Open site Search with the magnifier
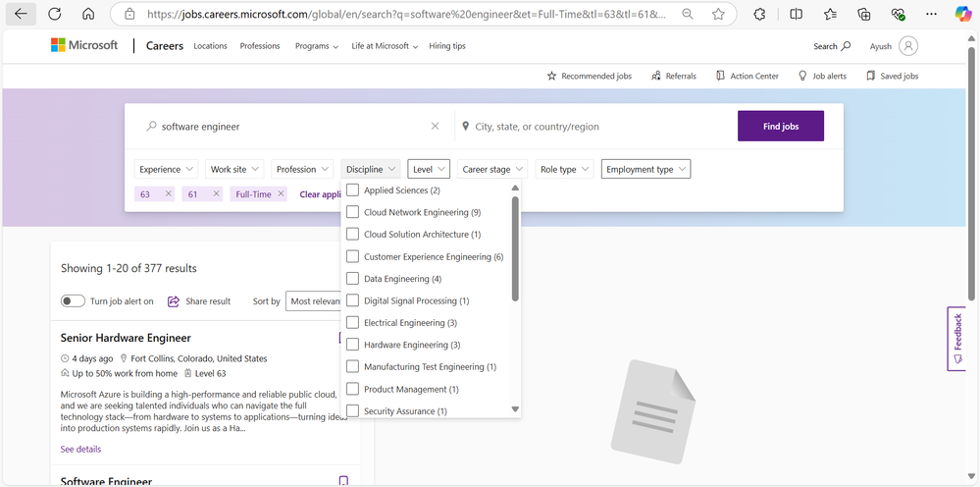The width and height of the screenshot is (980, 487). pos(832,45)
